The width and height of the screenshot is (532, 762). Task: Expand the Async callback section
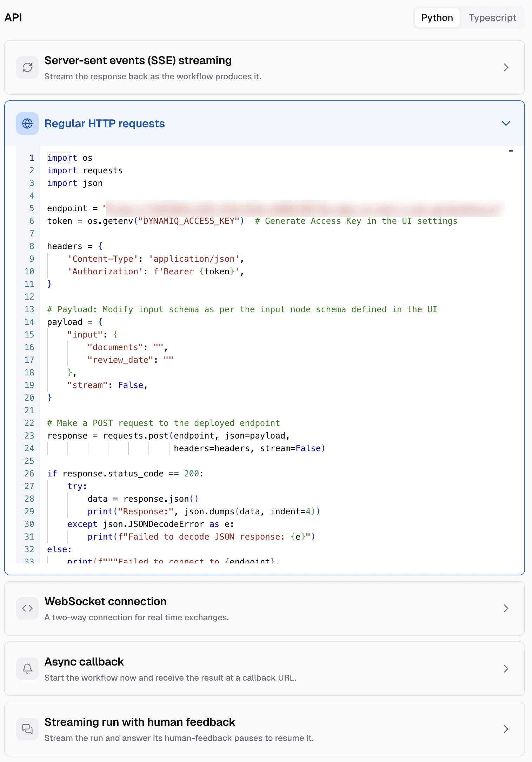(506, 669)
